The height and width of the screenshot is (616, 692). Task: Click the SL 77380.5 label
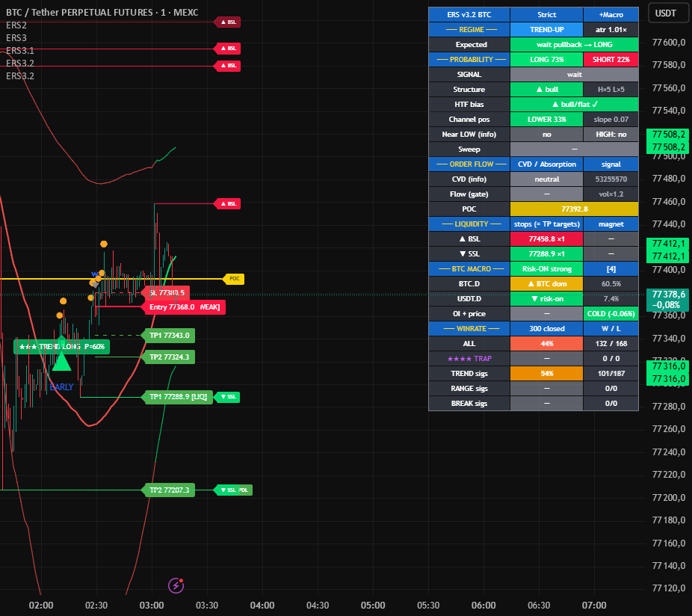pos(167,293)
